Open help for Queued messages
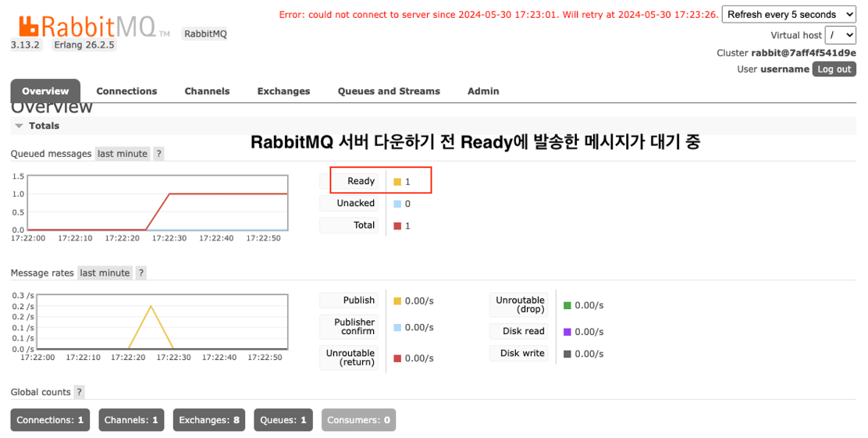This screenshot has width=868, height=438. (159, 154)
